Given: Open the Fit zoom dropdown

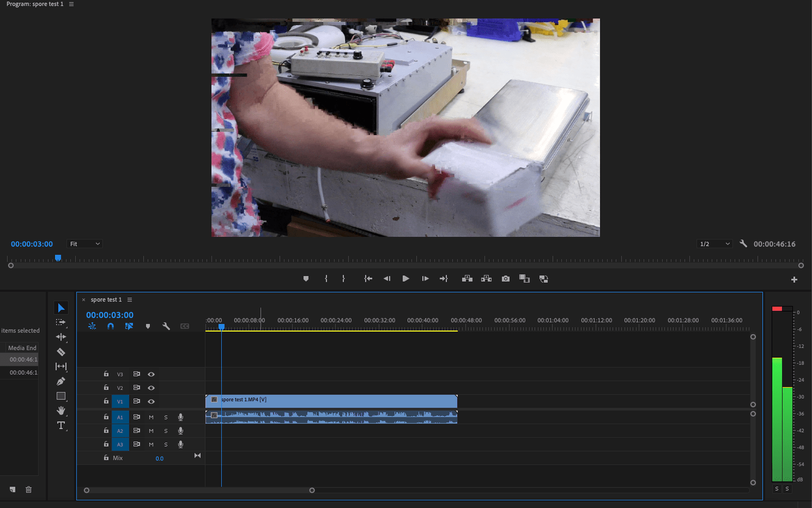Looking at the screenshot, I should pos(84,243).
